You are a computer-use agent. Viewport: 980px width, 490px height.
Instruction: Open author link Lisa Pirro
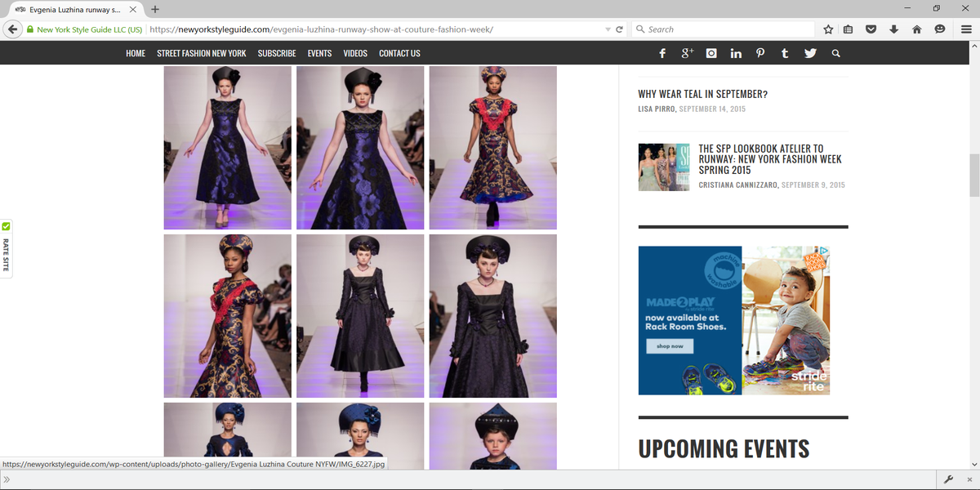[x=657, y=109]
